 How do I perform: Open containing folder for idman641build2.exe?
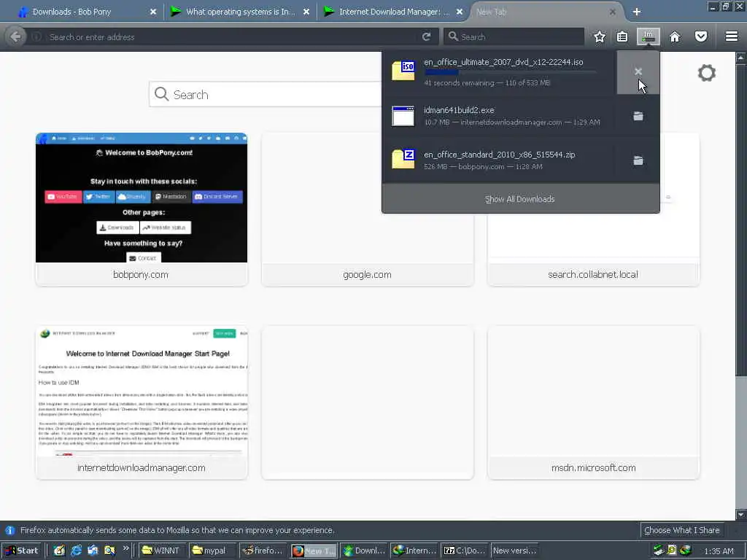(638, 116)
